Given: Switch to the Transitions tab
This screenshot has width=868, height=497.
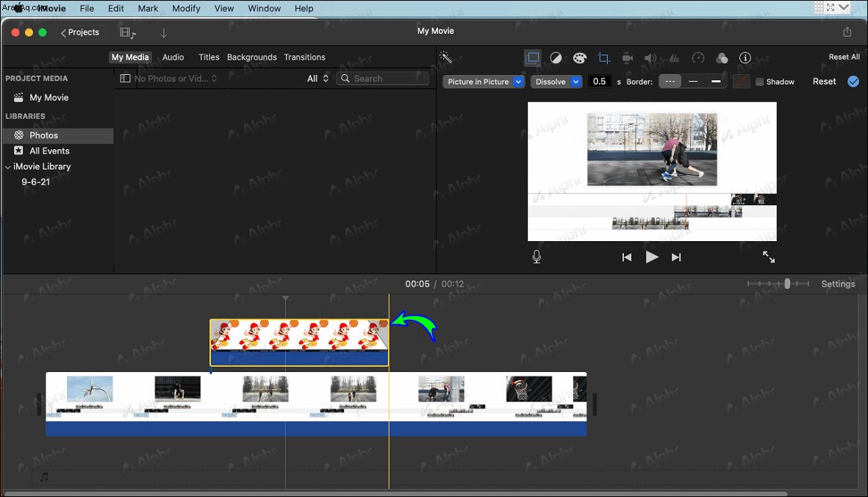Looking at the screenshot, I should point(304,57).
